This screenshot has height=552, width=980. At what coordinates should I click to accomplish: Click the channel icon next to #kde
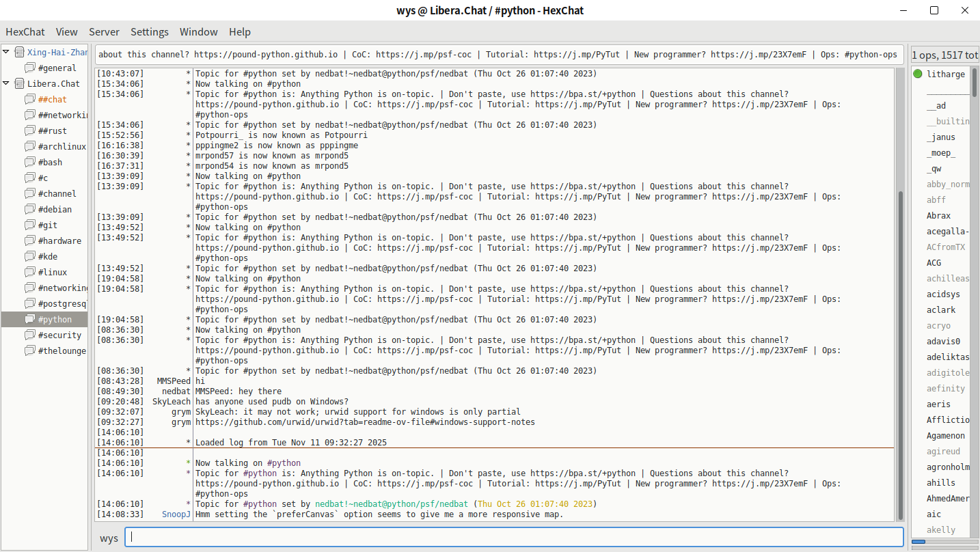(29, 256)
